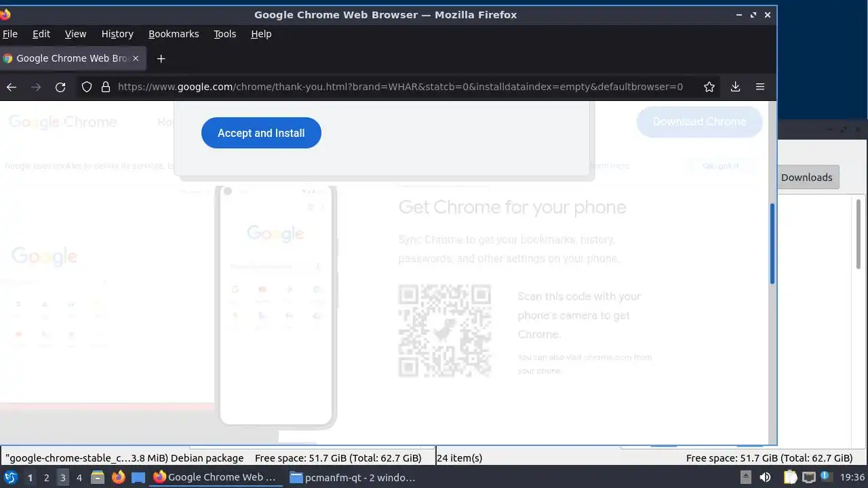
Task: Launch file manager from taskbar quick launch
Action: (x=98, y=477)
